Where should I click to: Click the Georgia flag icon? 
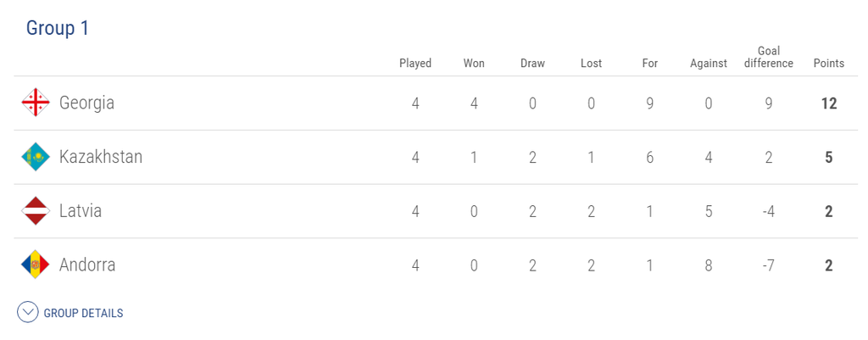point(36,103)
